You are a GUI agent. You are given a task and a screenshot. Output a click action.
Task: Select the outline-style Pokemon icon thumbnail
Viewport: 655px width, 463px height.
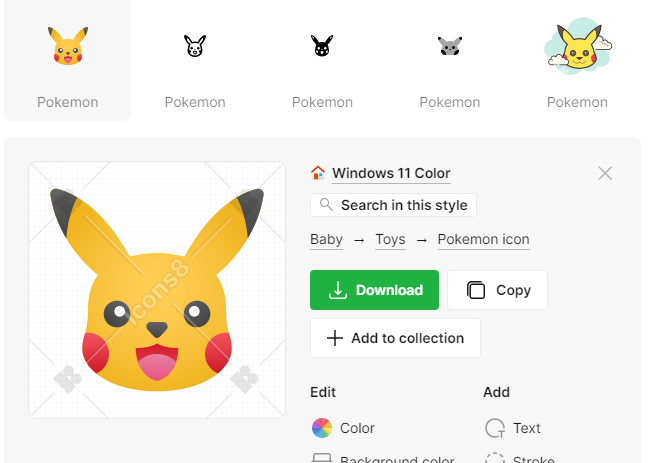click(195, 46)
